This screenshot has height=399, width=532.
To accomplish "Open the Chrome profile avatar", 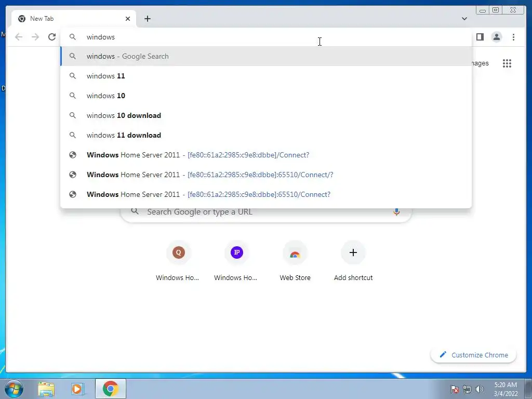I will click(x=496, y=37).
